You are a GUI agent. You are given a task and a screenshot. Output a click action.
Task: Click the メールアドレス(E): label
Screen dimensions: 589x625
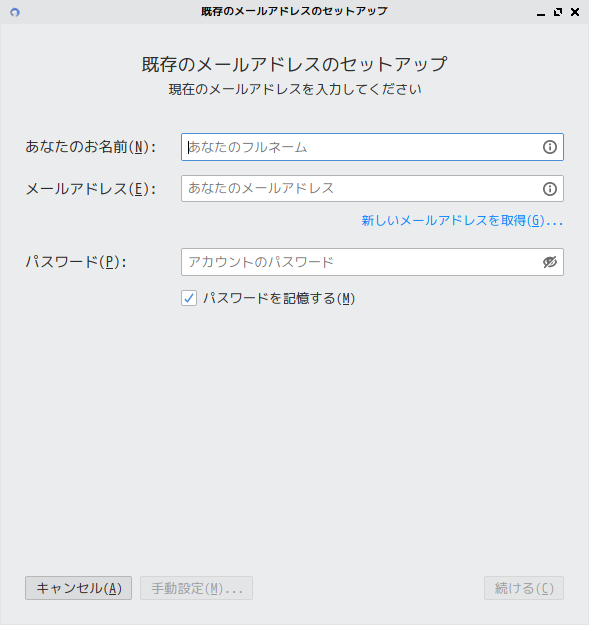coord(91,189)
